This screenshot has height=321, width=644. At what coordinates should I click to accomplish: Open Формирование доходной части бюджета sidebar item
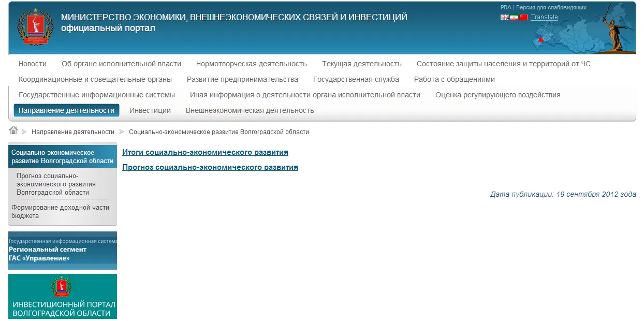[60, 212]
